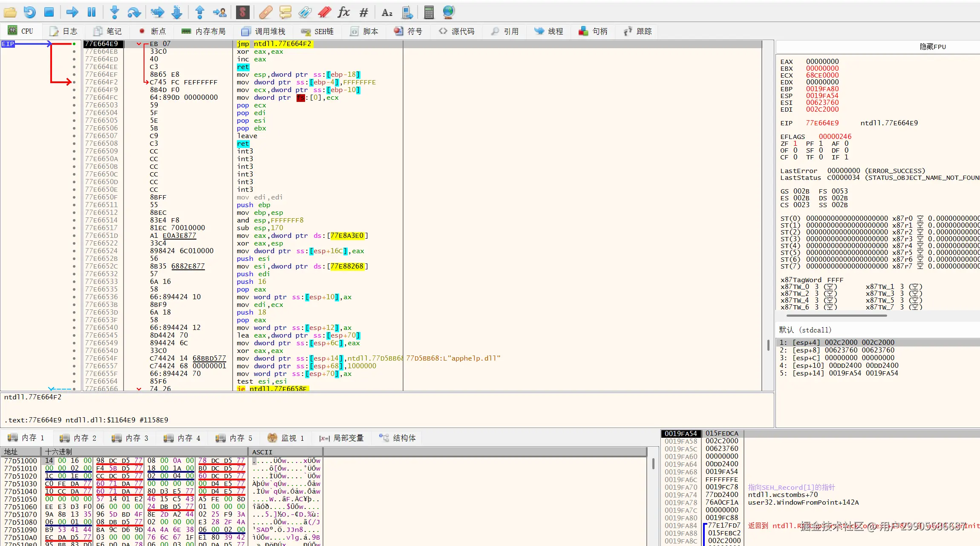The width and height of the screenshot is (980, 546).
Task: Open the stdcall calling convention dropdown
Action: pos(805,330)
